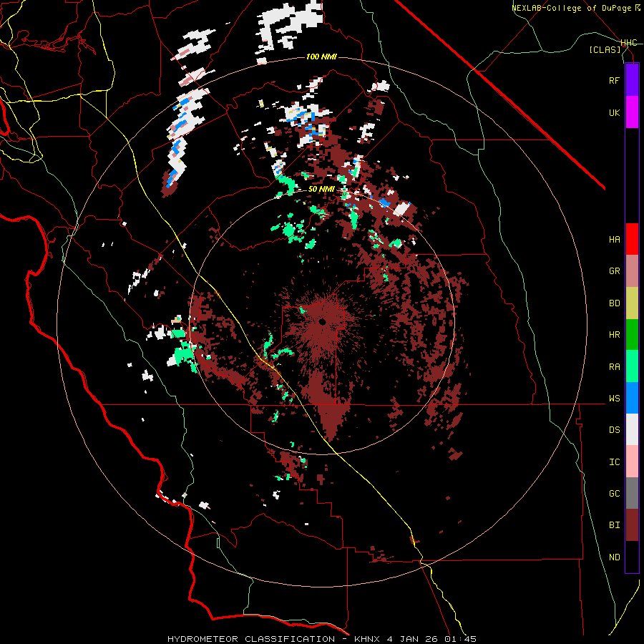Click the ND legend label
Image resolution: width=644 pixels, height=644 pixels.
pyautogui.click(x=614, y=557)
